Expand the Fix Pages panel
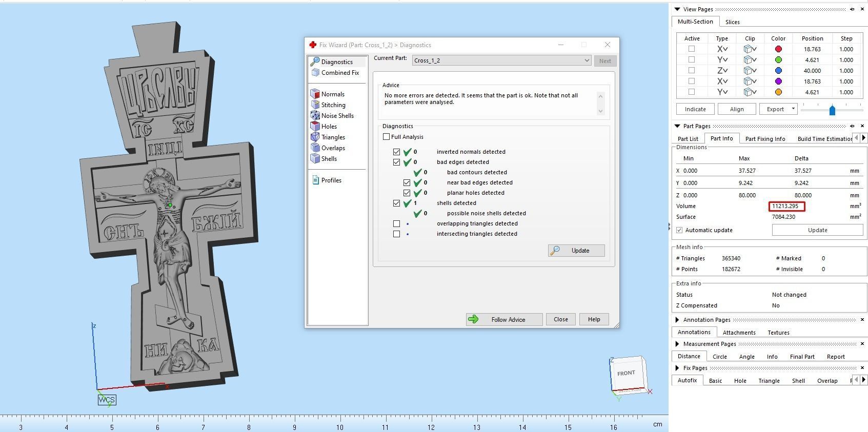The image size is (868, 432). (677, 368)
